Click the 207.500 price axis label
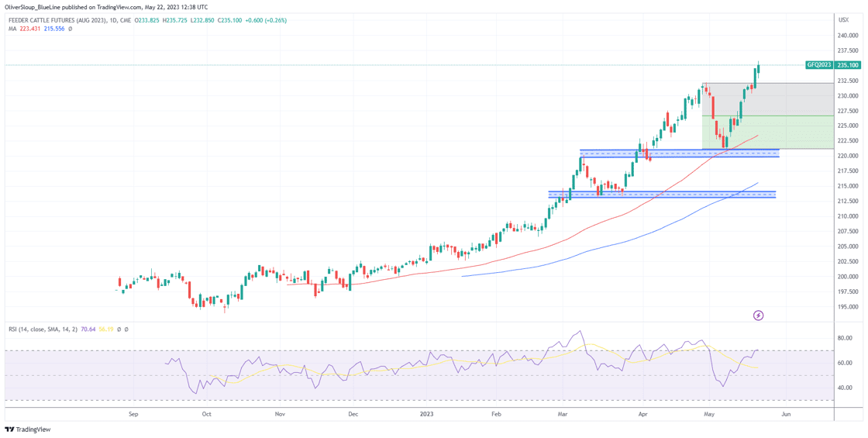The image size is (868, 438). (848, 232)
